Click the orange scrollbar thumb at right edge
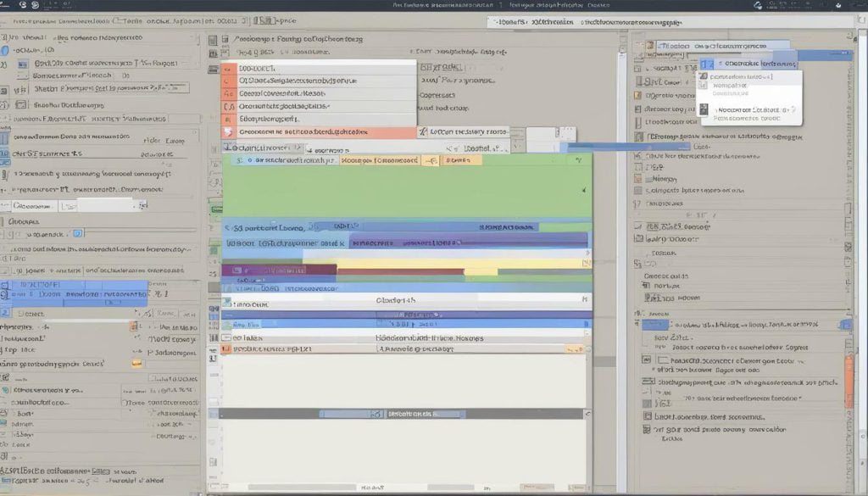Viewport: 868px width, 496px height. tap(849, 382)
